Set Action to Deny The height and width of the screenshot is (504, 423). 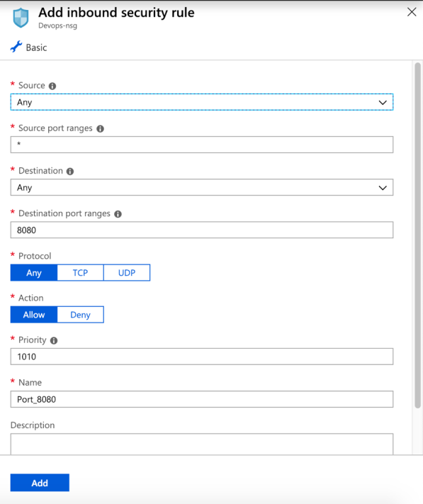80,315
